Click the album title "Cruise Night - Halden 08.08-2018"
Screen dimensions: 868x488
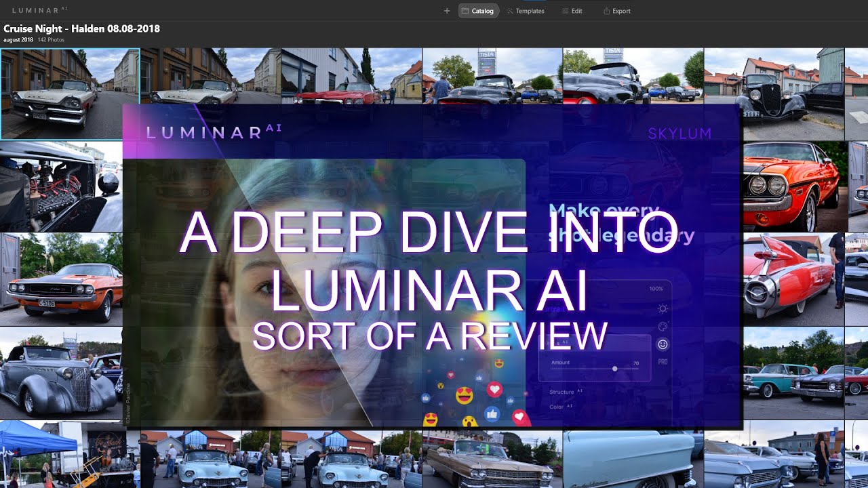point(81,29)
